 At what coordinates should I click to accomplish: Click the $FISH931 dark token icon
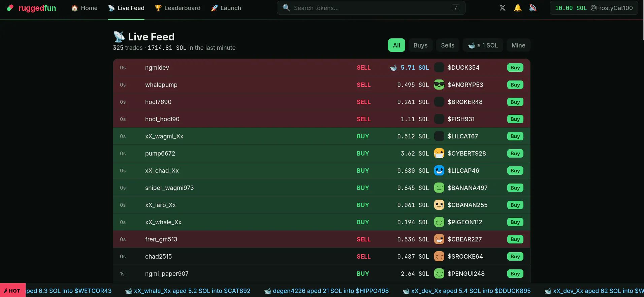pyautogui.click(x=439, y=119)
